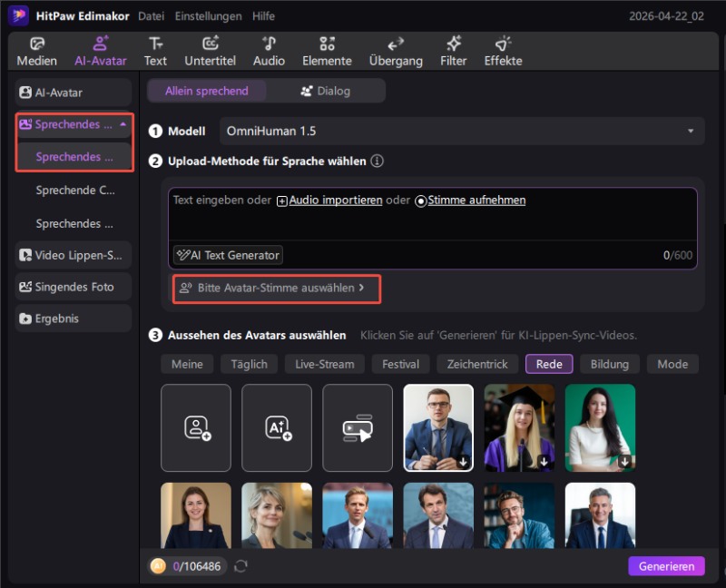
Task: Open the Medien panel icon
Action: (36, 51)
